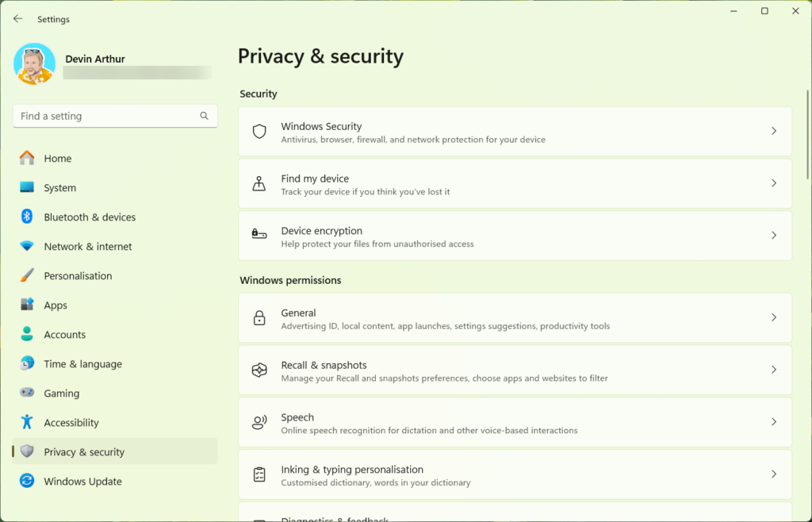Navigate to Accessibility settings
This screenshot has height=522, width=812.
point(71,423)
